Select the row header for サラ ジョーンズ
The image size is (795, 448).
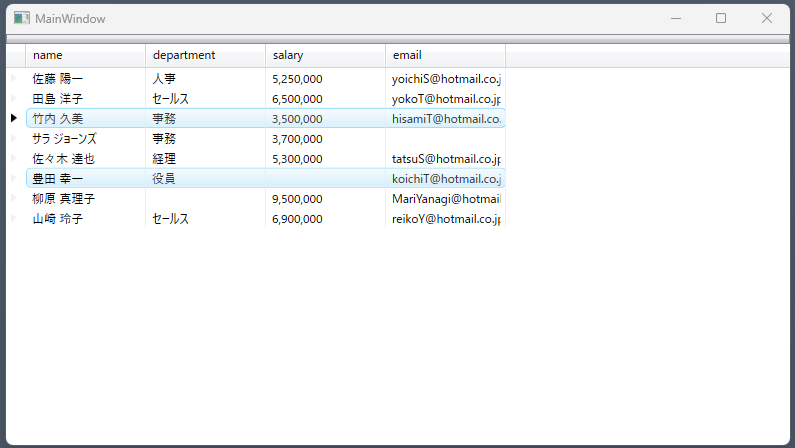(16, 138)
